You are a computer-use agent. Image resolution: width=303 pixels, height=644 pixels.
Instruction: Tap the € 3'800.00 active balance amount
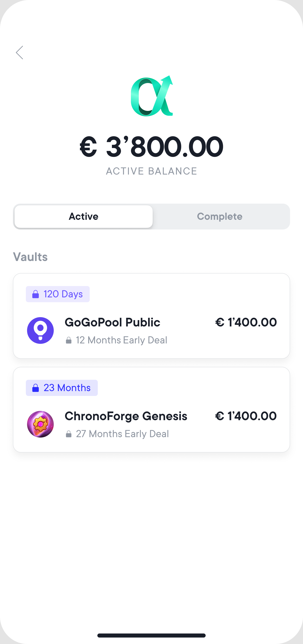(151, 147)
